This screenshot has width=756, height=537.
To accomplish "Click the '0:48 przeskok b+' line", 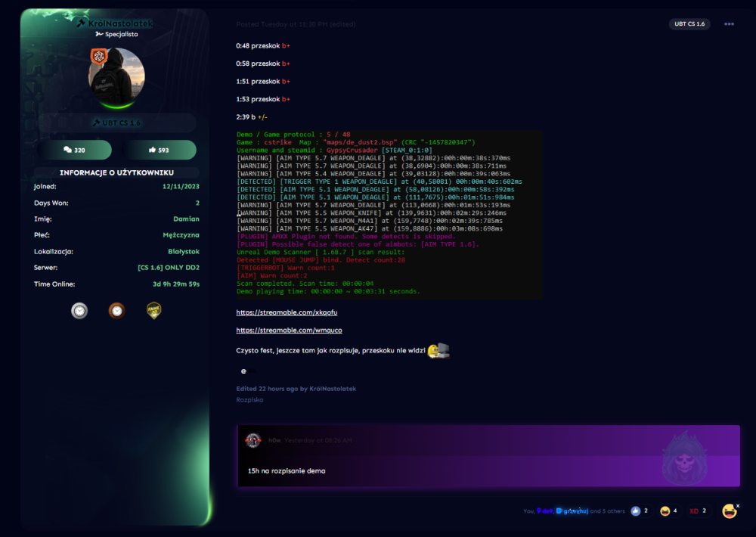I will (263, 46).
